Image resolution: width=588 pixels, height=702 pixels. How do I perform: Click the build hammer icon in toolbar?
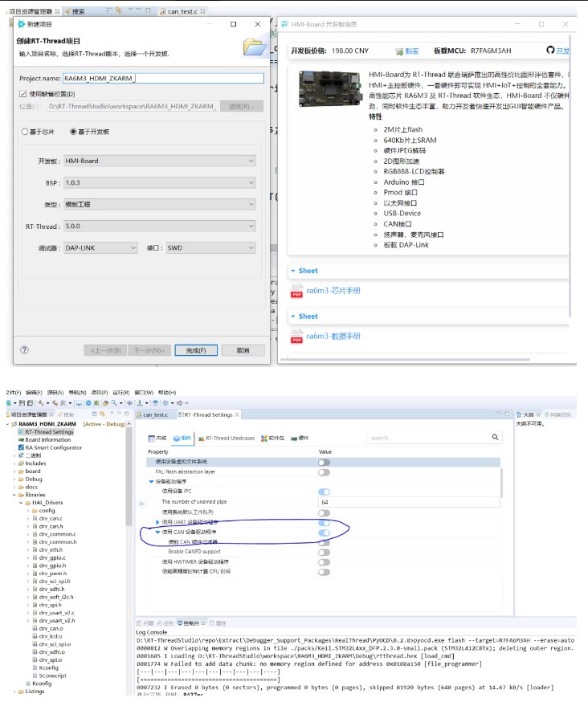41,403
